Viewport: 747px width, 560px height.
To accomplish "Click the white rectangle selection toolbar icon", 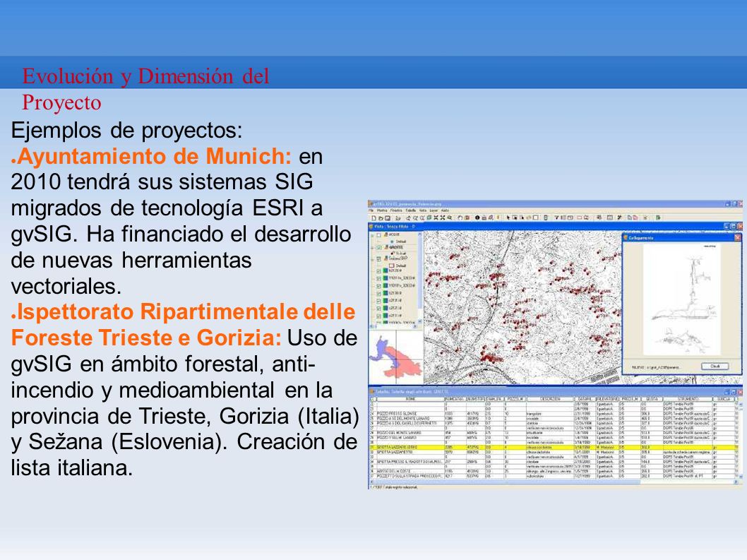I will [x=535, y=218].
